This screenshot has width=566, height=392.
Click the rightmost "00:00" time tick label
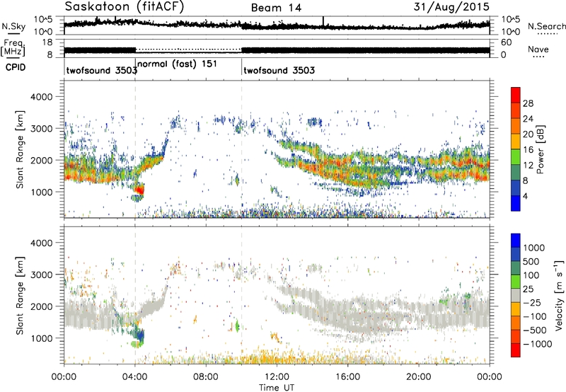tap(490, 377)
